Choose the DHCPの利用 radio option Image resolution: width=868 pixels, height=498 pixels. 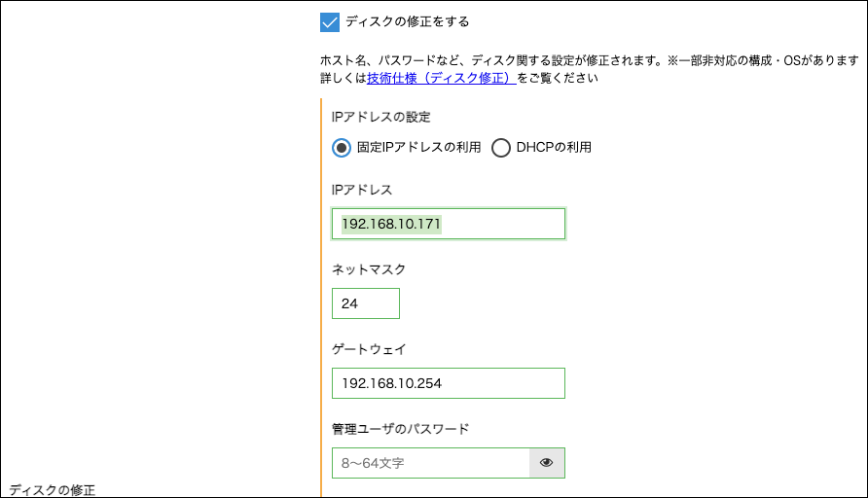click(x=501, y=148)
